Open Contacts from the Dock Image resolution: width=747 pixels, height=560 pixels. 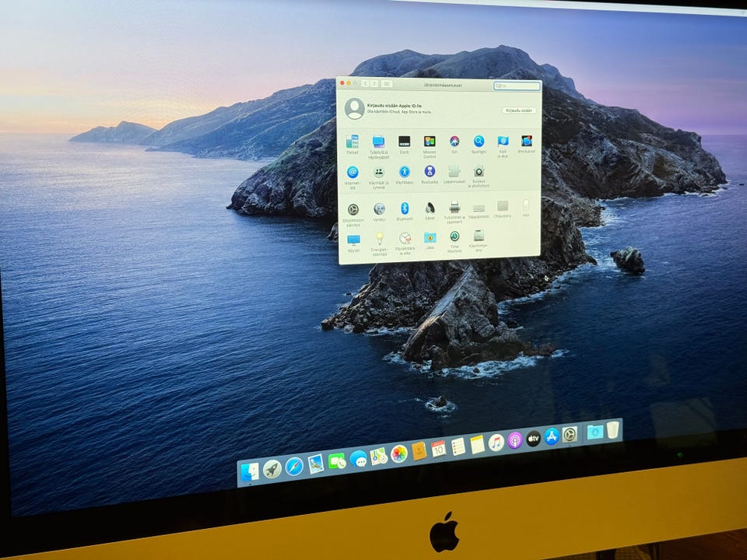[x=419, y=451]
